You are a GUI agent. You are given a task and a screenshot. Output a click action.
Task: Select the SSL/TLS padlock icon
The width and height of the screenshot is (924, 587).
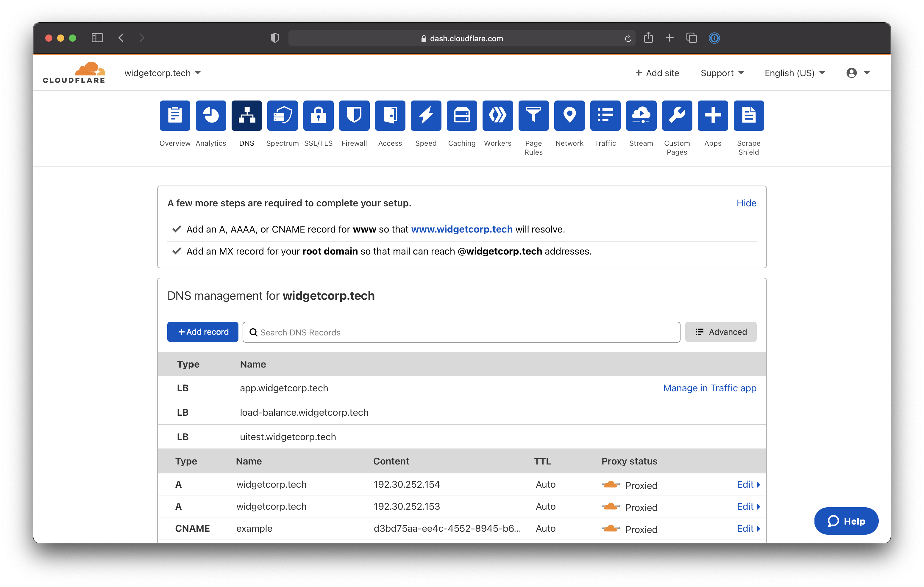[x=318, y=115]
